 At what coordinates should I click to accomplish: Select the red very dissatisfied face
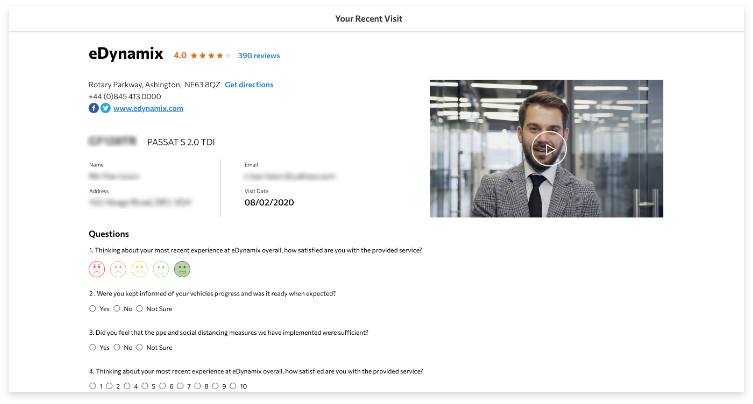click(x=97, y=269)
